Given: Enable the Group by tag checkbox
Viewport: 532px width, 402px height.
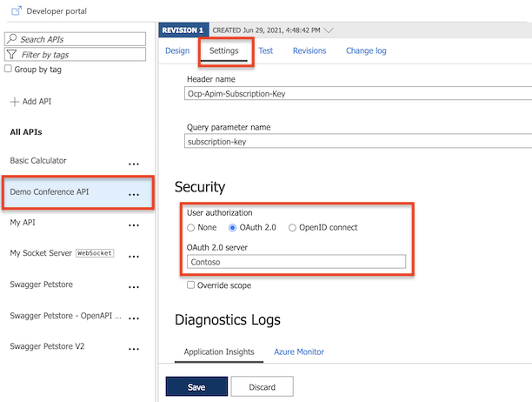Looking at the screenshot, I should tap(9, 69).
